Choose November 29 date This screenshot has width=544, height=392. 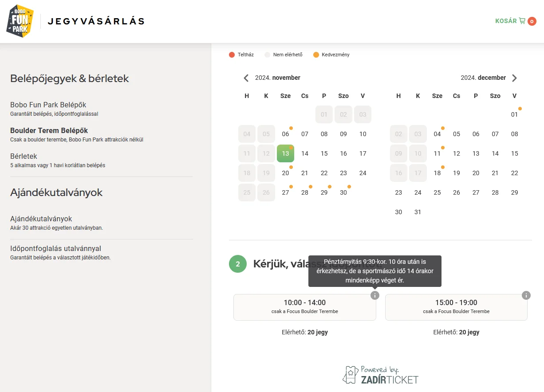click(324, 192)
